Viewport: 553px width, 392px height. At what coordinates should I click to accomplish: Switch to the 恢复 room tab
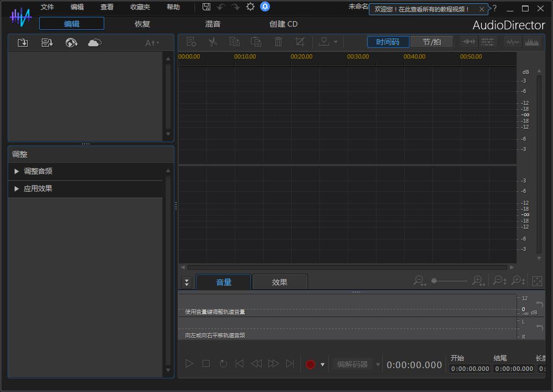pos(142,24)
